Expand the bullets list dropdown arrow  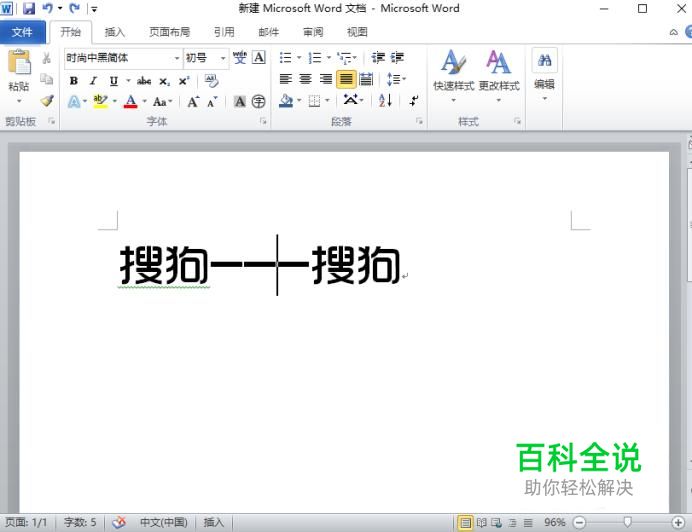(299, 58)
